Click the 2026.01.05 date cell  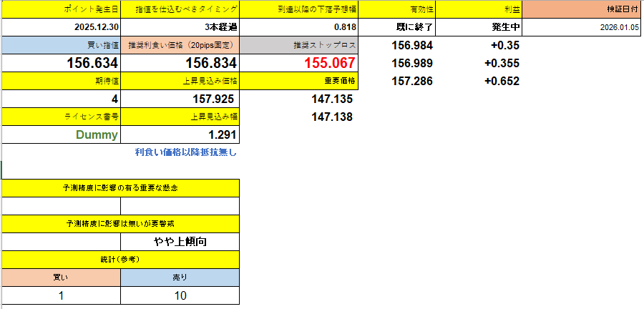582,27
